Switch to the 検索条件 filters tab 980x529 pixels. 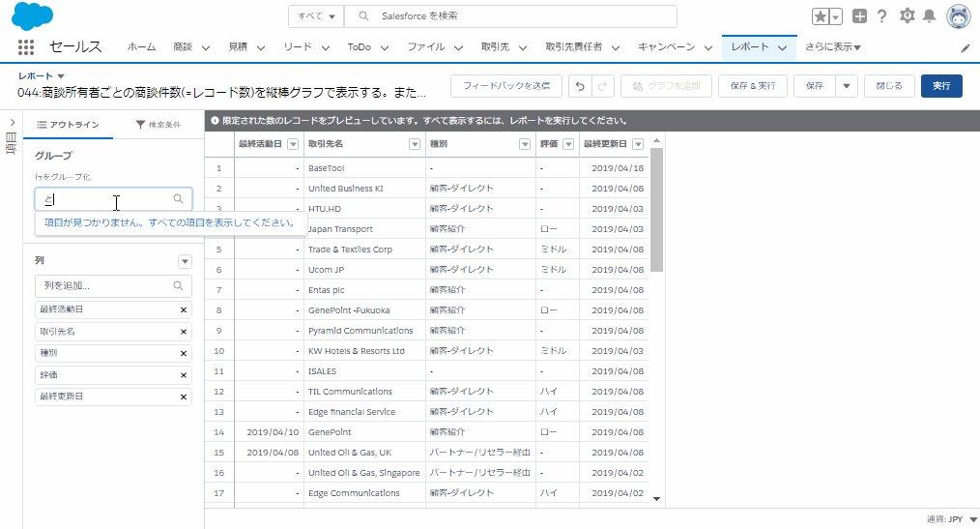pos(159,125)
